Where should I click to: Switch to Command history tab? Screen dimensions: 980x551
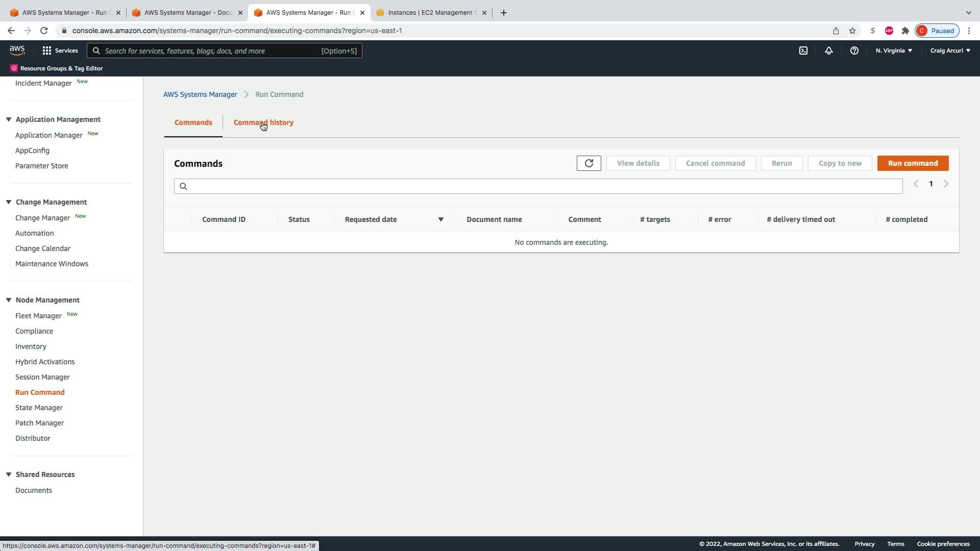click(x=263, y=122)
